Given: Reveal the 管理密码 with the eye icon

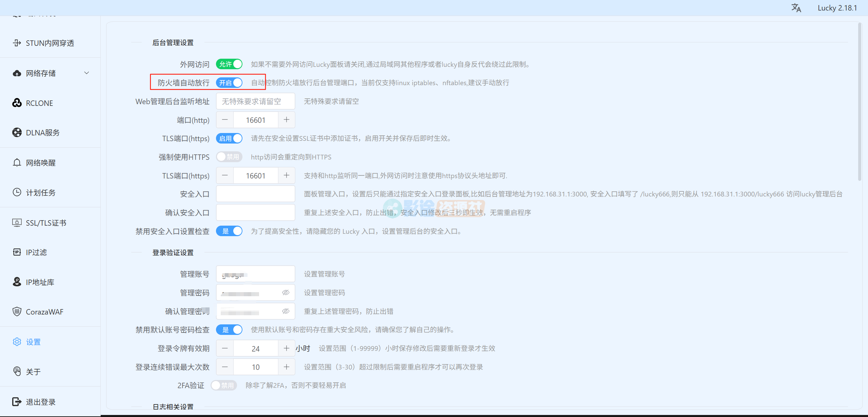Looking at the screenshot, I should 286,292.
